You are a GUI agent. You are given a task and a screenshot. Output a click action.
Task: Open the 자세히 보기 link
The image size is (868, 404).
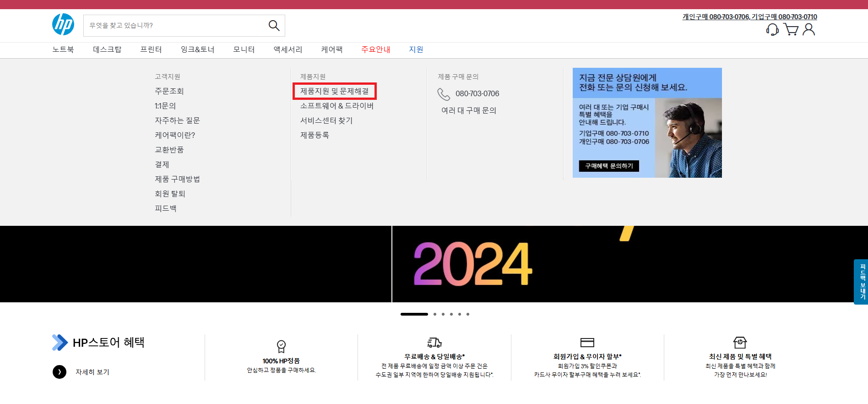[92, 372]
